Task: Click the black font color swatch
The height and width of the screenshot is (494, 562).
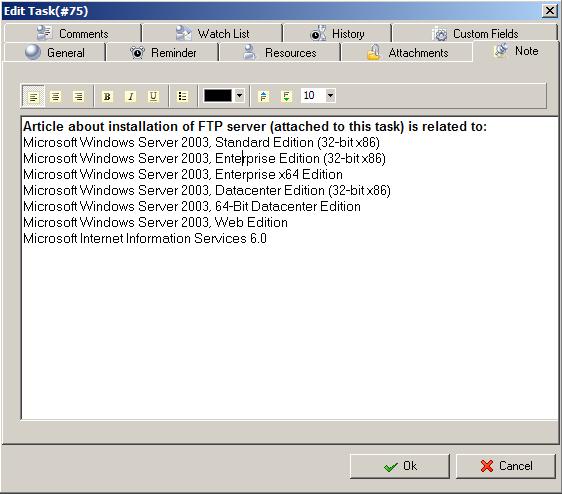Action: point(218,96)
